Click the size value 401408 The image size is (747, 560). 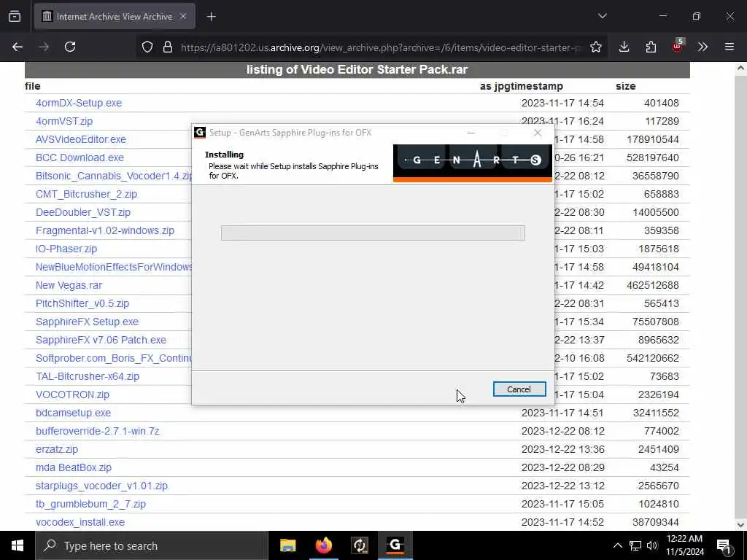(661, 103)
